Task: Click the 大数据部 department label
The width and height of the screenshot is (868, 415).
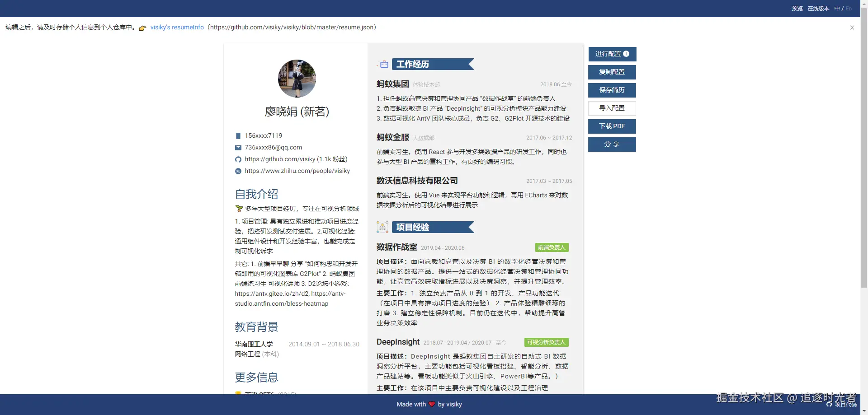Action: (424, 138)
